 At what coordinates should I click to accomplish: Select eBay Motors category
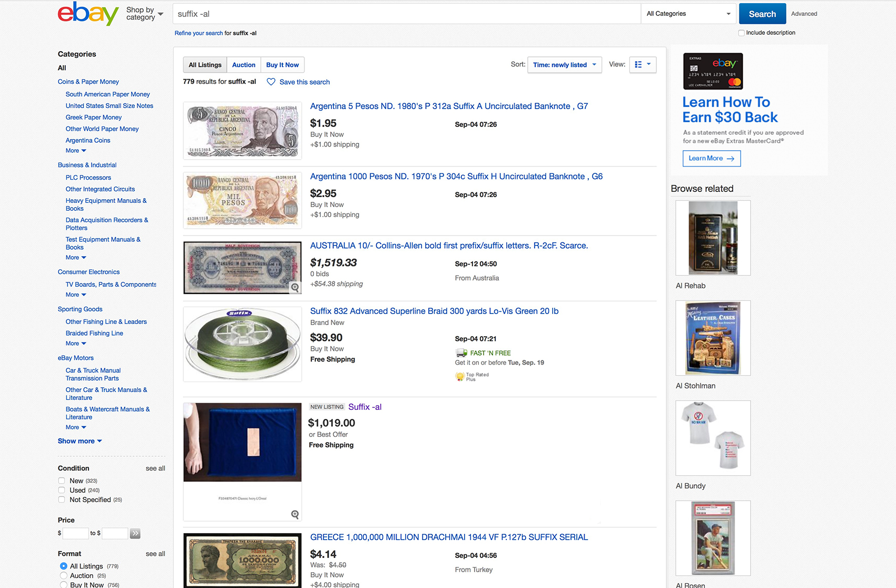76,358
